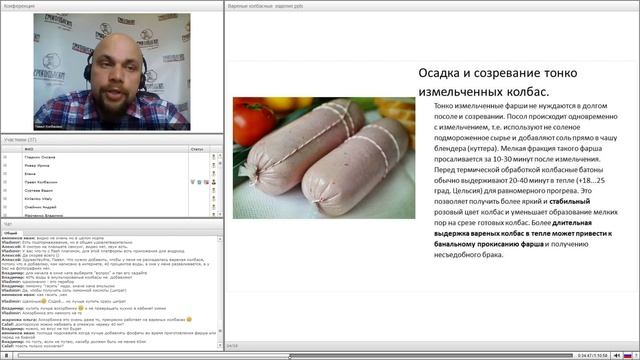The height and width of the screenshot is (360, 640).
Task: Click the chat panel scroll up arrow
Action: point(220,239)
